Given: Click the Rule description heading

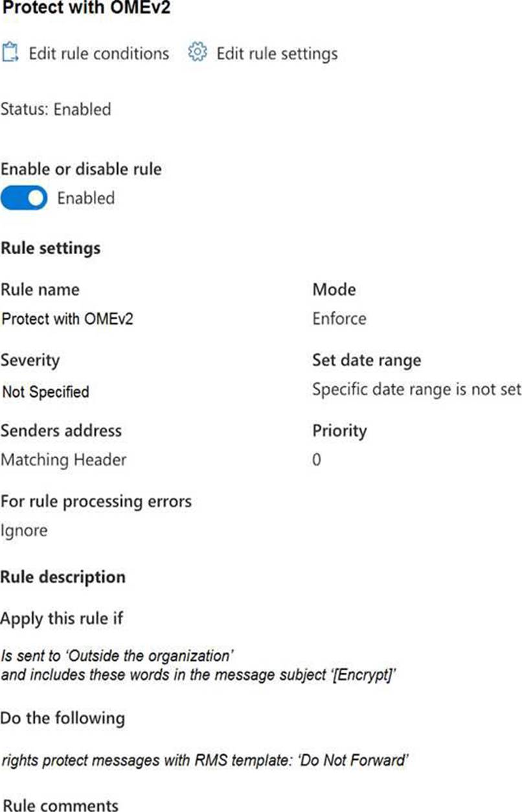Looking at the screenshot, I should [63, 577].
